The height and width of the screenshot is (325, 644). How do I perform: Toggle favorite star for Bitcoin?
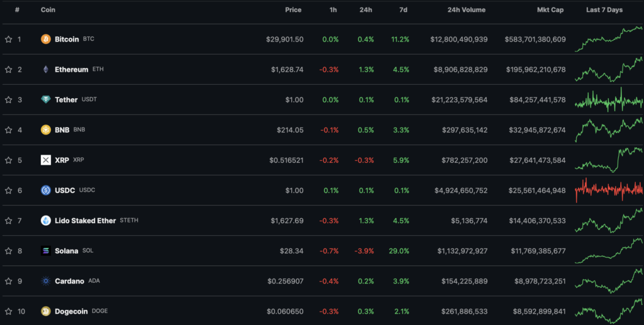(x=9, y=40)
